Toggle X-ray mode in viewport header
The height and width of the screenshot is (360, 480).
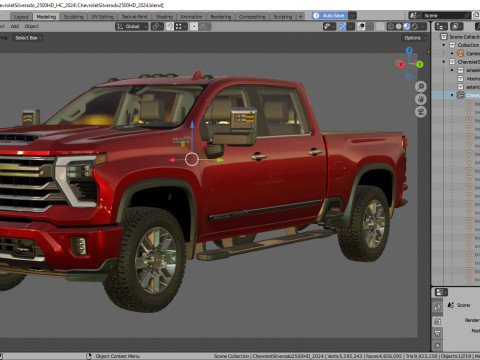380,26
